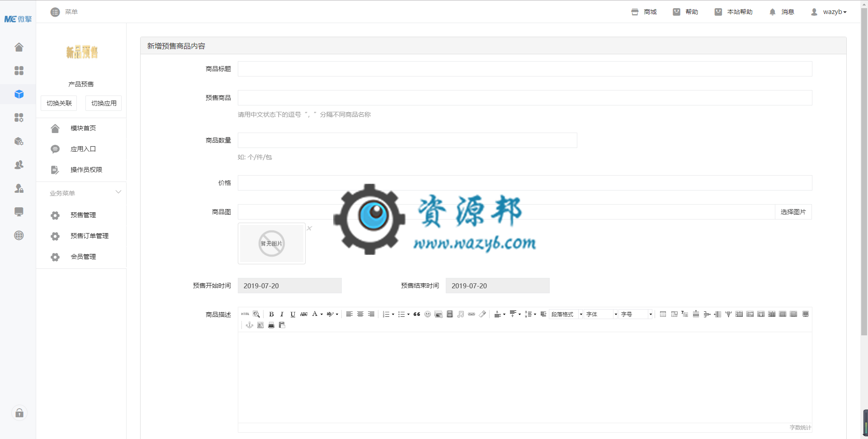The height and width of the screenshot is (439, 868).
Task: Insert multiple images via editor toolbar
Action: pos(439,314)
